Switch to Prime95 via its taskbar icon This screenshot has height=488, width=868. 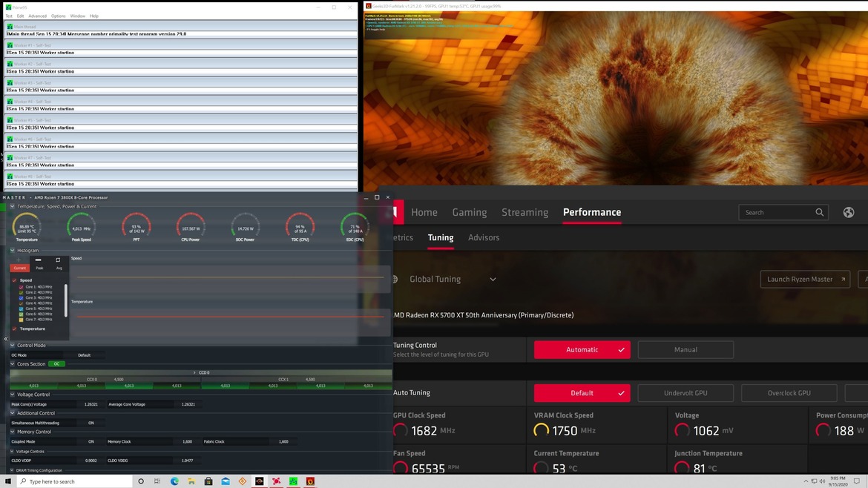(x=293, y=481)
